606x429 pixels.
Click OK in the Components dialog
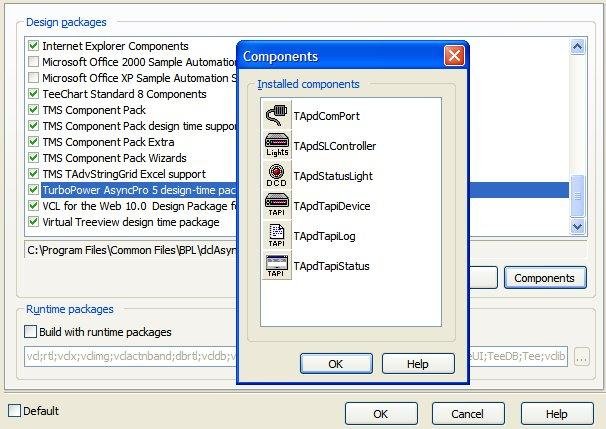pos(336,364)
